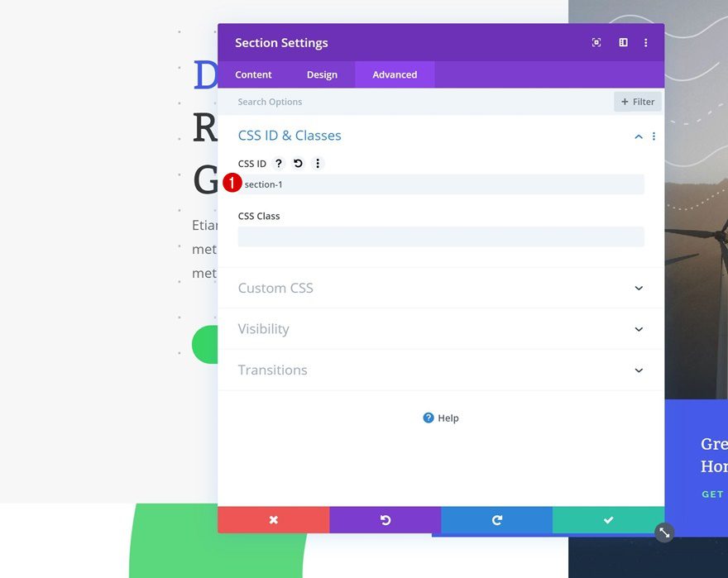Focus the Search Options field

click(415, 102)
